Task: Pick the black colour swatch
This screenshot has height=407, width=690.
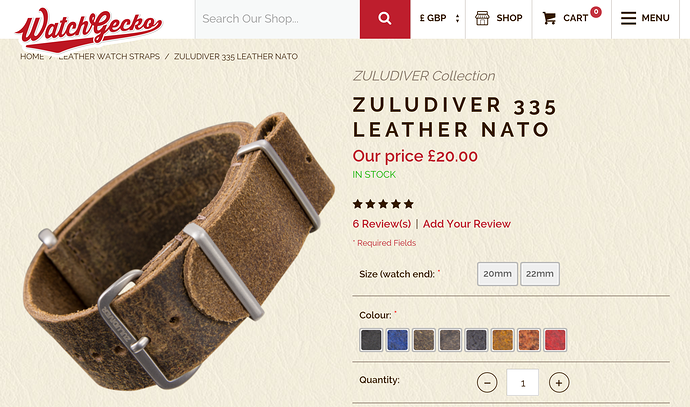Action: 371,340
